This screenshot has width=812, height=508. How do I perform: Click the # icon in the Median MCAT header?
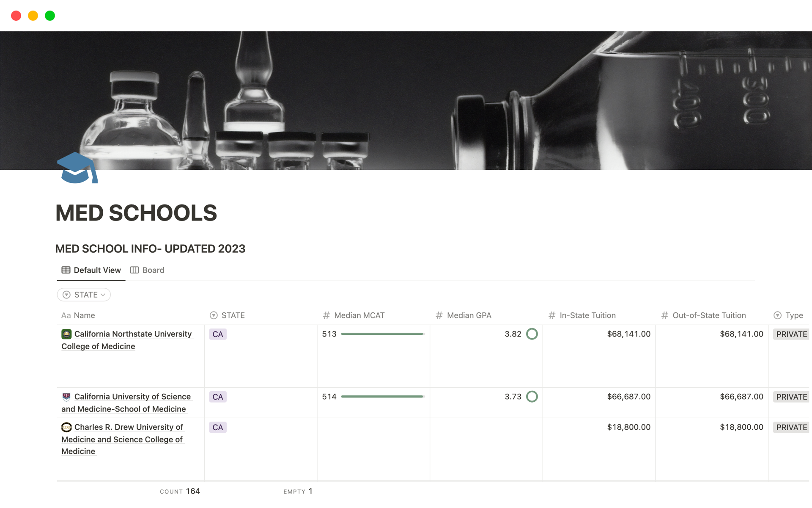click(326, 315)
